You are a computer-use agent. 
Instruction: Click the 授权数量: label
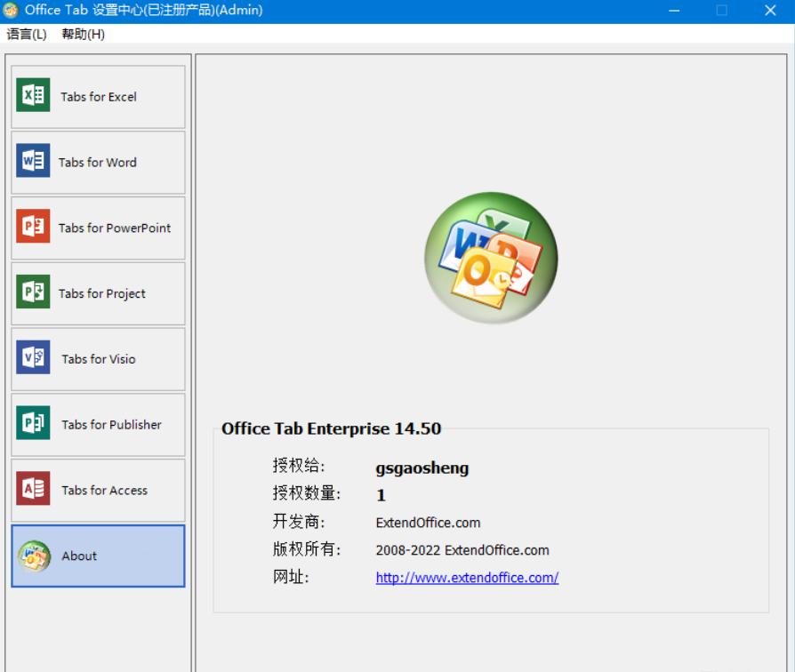[307, 493]
